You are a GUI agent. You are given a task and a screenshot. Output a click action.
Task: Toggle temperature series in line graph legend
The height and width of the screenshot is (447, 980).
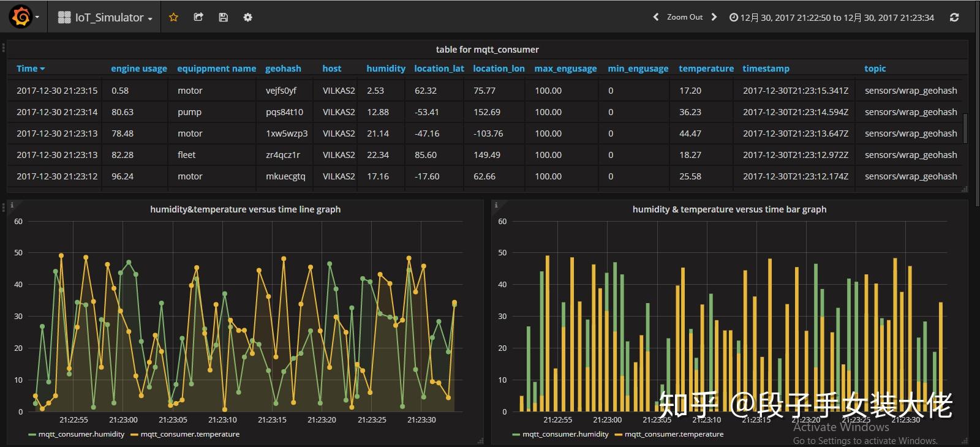pyautogui.click(x=189, y=434)
